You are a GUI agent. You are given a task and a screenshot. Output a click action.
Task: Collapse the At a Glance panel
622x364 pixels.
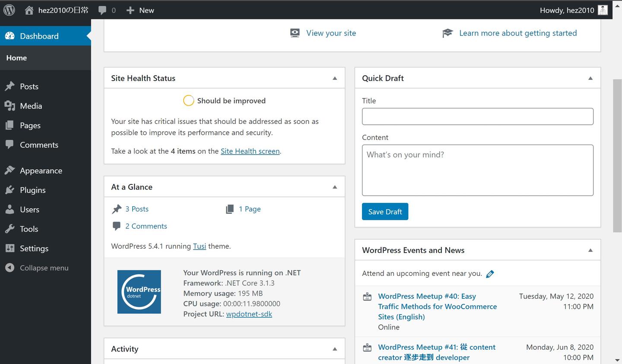click(335, 187)
